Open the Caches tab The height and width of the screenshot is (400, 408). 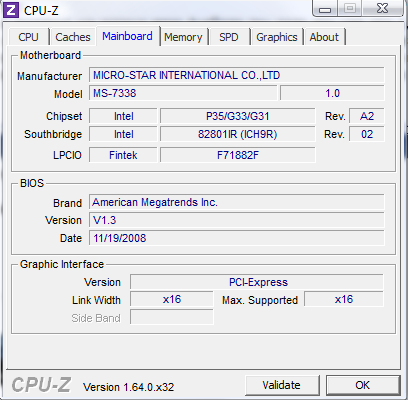[73, 37]
